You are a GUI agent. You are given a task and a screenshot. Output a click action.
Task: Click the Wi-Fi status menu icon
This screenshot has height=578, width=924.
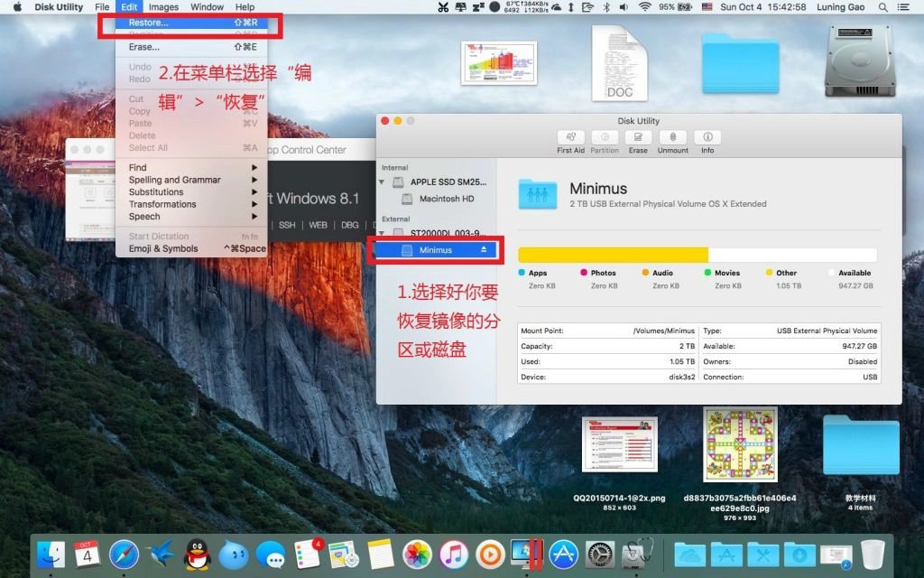(645, 7)
